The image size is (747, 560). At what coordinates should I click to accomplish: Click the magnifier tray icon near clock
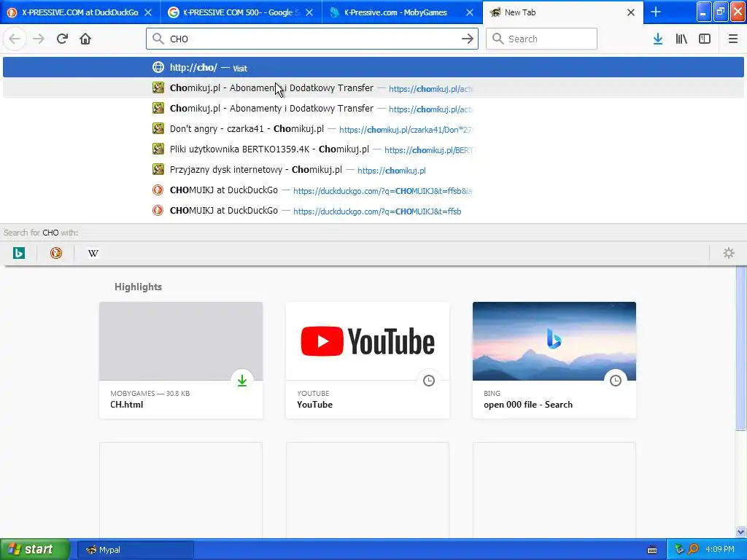pos(693,549)
